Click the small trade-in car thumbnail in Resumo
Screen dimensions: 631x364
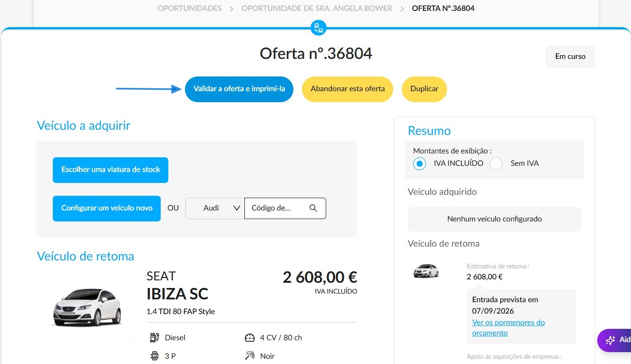pos(426,271)
